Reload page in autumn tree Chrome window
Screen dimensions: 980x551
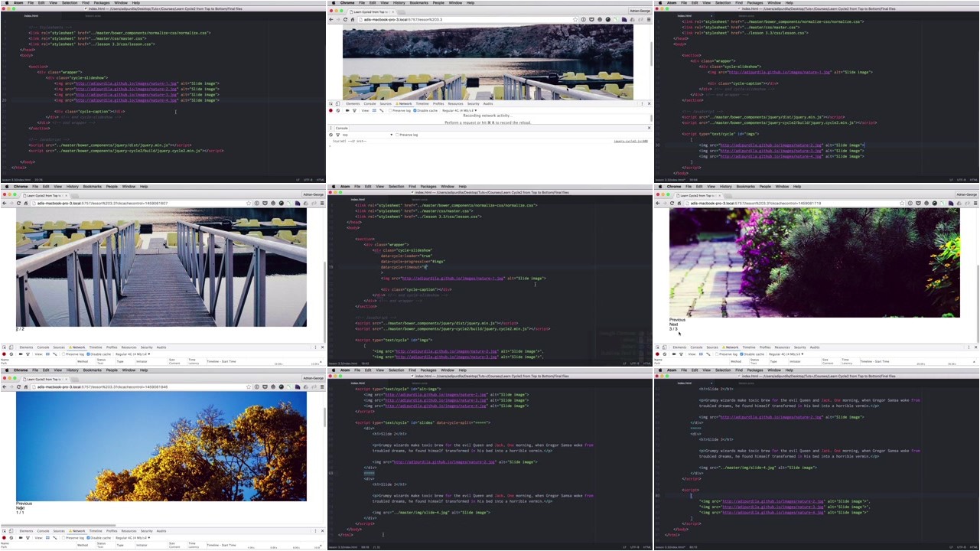[18, 386]
